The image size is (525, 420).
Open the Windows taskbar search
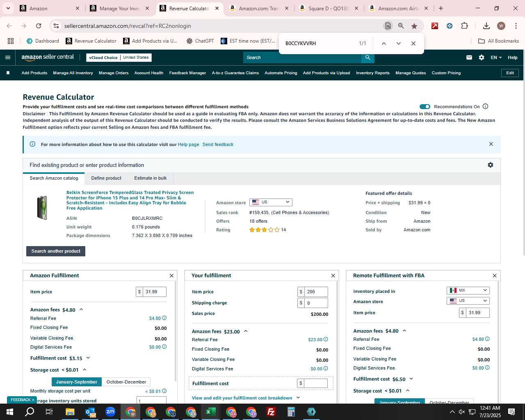coord(30,412)
